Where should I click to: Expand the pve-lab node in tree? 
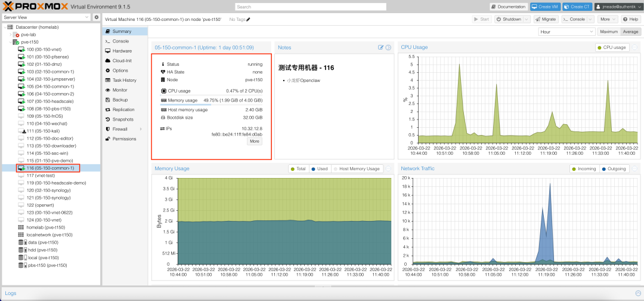10,35
